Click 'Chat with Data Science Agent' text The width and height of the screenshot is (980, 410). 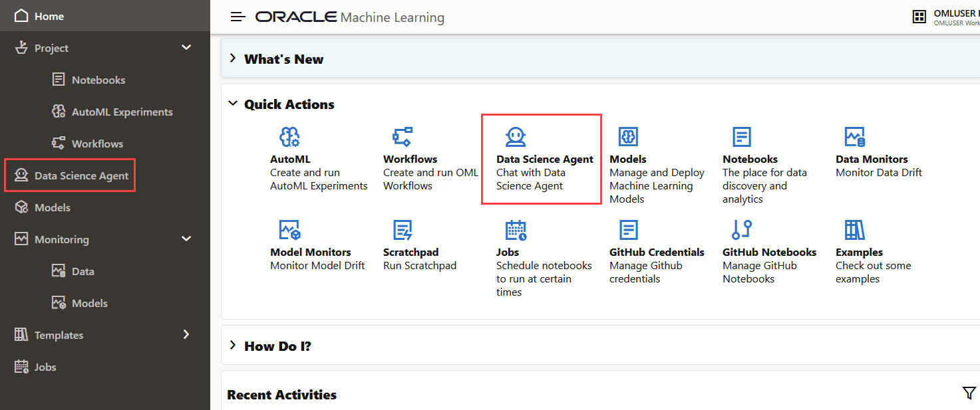click(x=531, y=179)
